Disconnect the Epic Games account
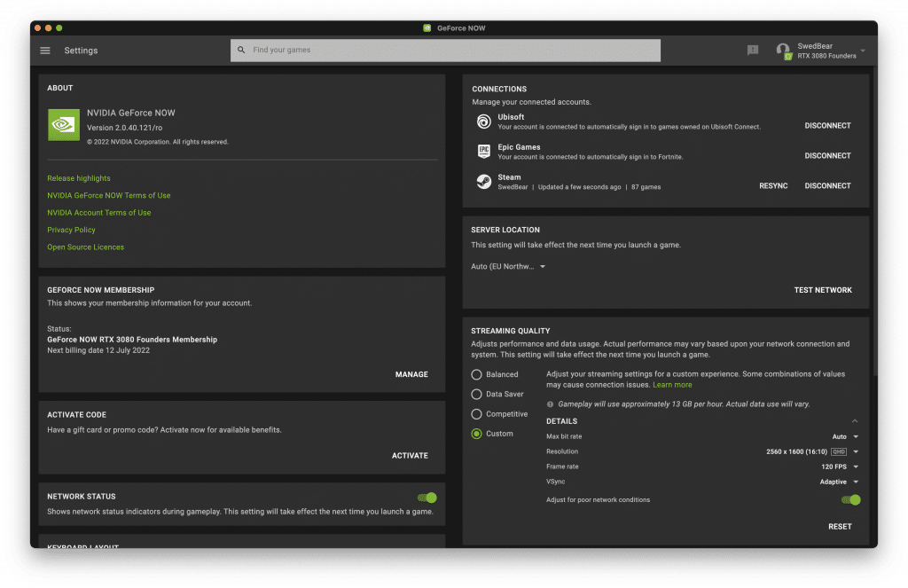The image size is (908, 588). pyautogui.click(x=827, y=156)
